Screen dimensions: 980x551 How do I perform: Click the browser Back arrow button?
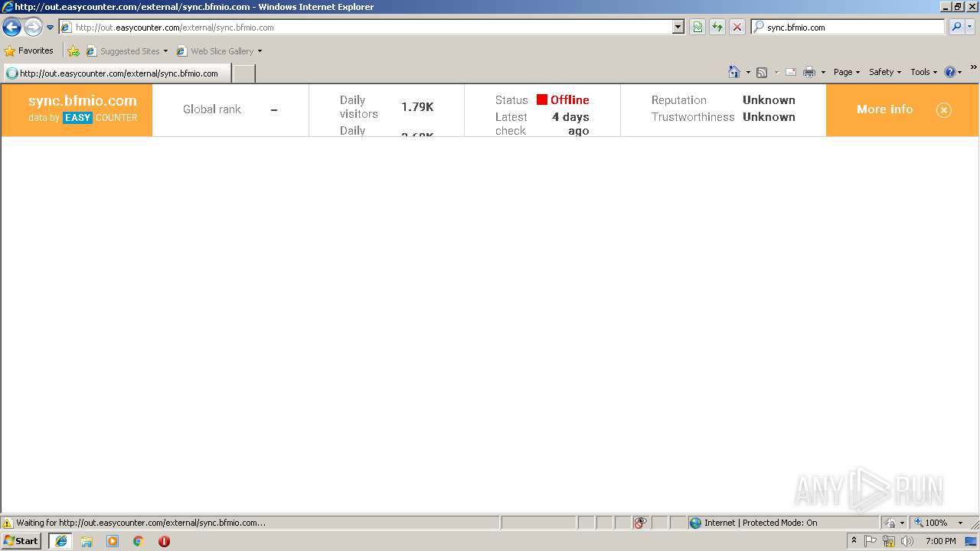pos(12,28)
